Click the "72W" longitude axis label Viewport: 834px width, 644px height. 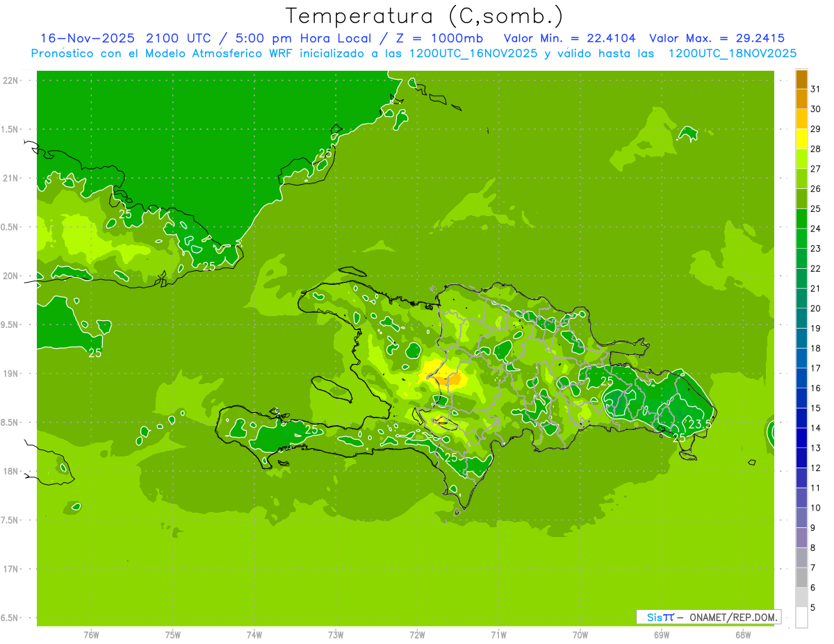[x=417, y=635]
